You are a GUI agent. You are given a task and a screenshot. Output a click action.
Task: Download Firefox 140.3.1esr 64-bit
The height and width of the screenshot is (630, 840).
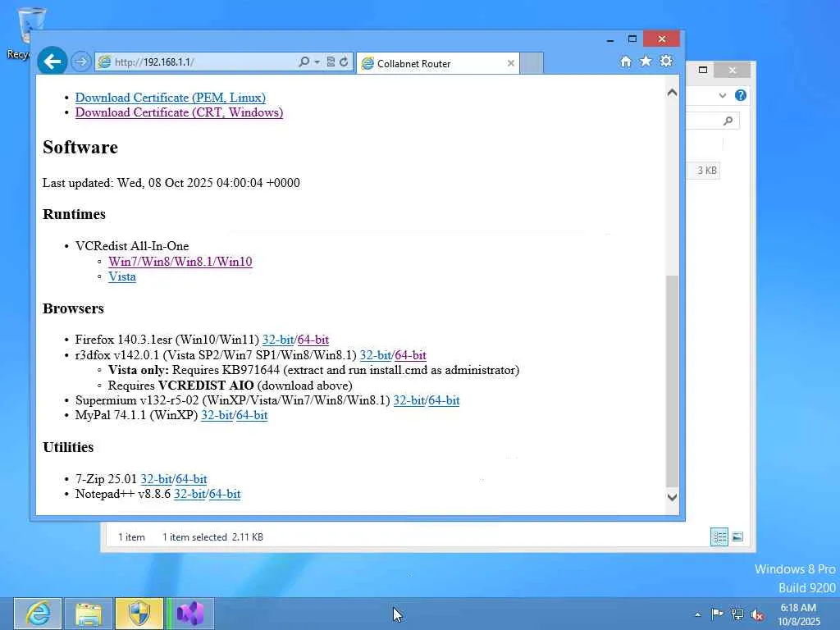pyautogui.click(x=313, y=340)
